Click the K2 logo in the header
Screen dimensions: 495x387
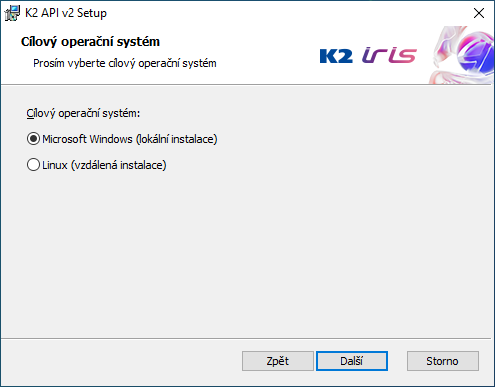pyautogui.click(x=336, y=56)
